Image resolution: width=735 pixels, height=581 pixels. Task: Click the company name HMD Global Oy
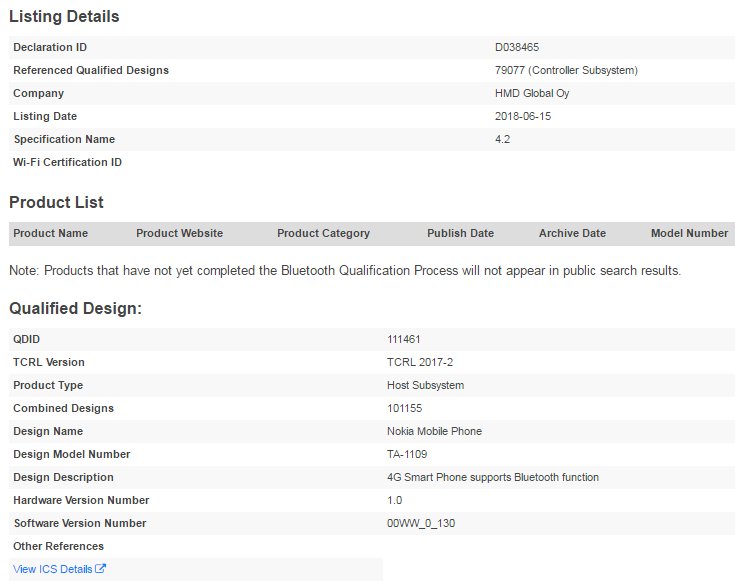(x=532, y=93)
